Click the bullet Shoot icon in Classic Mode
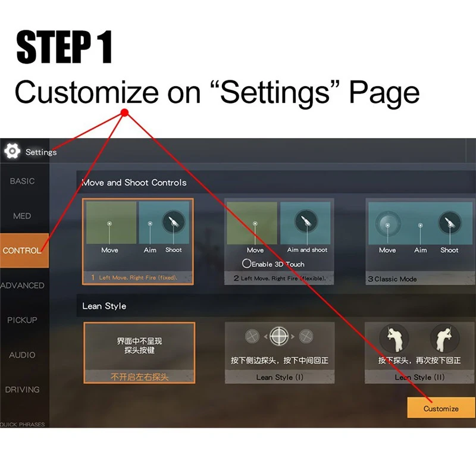The image size is (476, 476). [x=450, y=223]
